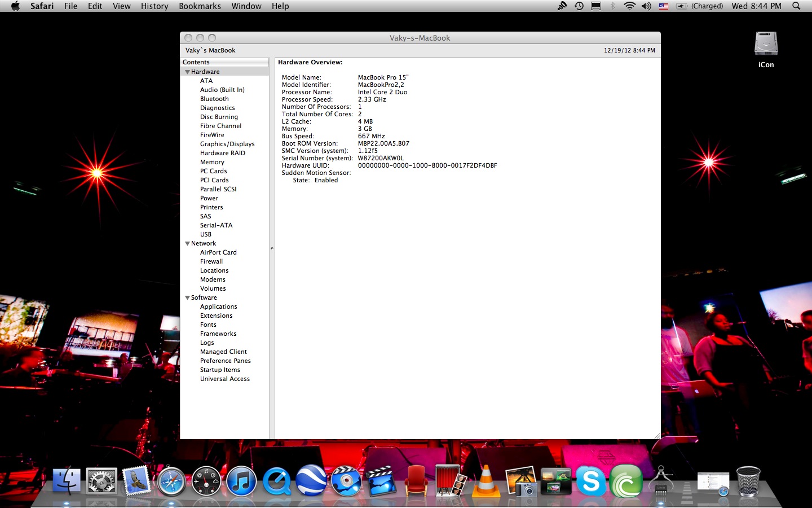Open the Mail stamp icon in dock

click(x=136, y=481)
